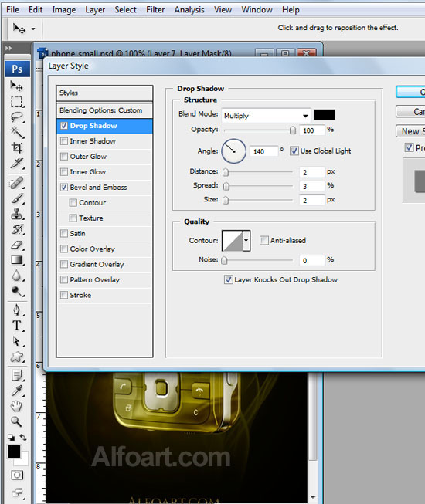Select the Crop tool
Image resolution: width=425 pixels, height=504 pixels.
pos(17,148)
